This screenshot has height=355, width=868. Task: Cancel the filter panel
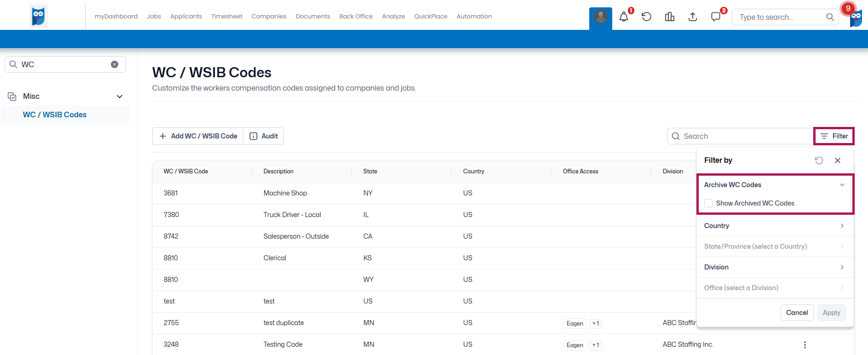[x=797, y=313]
